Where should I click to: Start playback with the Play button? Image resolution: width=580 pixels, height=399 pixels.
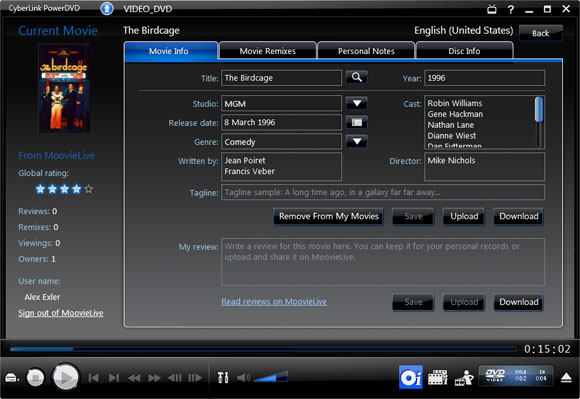tap(65, 377)
